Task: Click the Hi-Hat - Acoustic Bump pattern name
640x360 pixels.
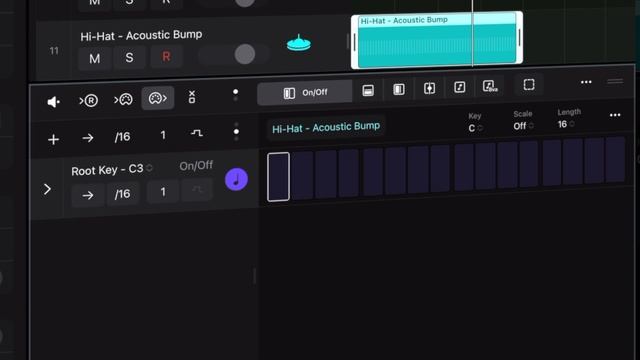Action: pos(326,128)
